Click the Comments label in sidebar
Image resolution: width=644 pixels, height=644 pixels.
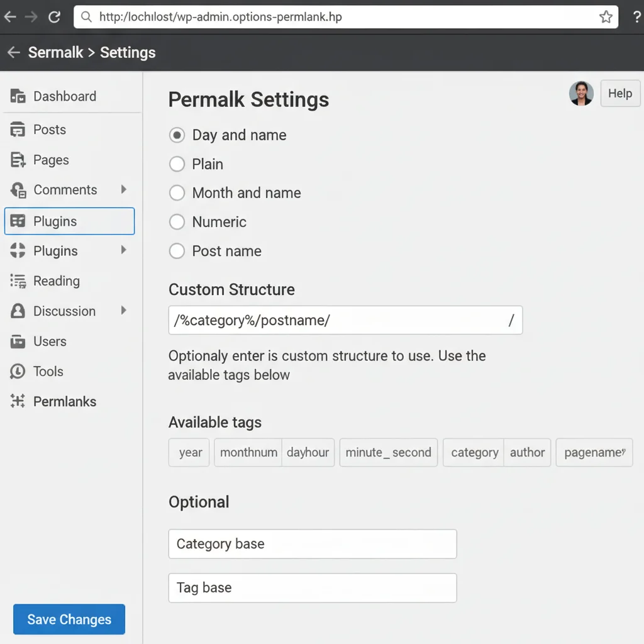coord(65,190)
